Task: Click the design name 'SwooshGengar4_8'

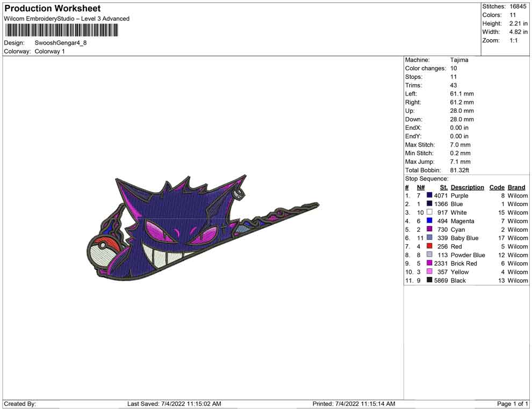Action: [x=61, y=43]
